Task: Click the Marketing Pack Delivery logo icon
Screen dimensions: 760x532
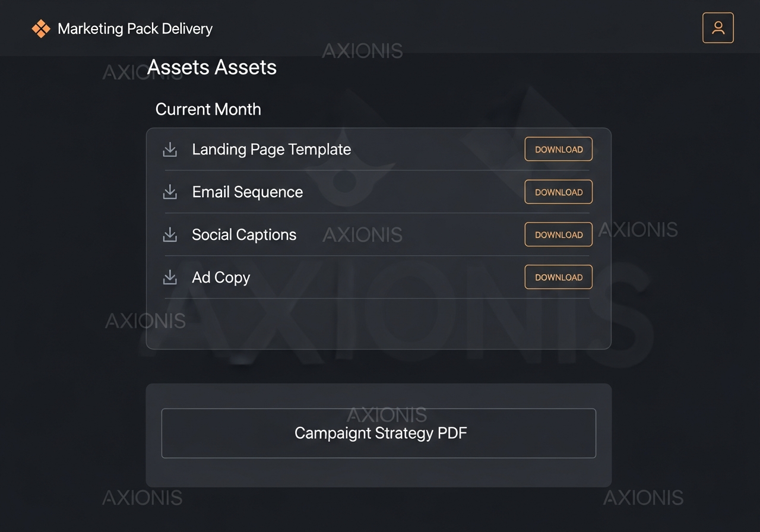Action: pos(42,27)
